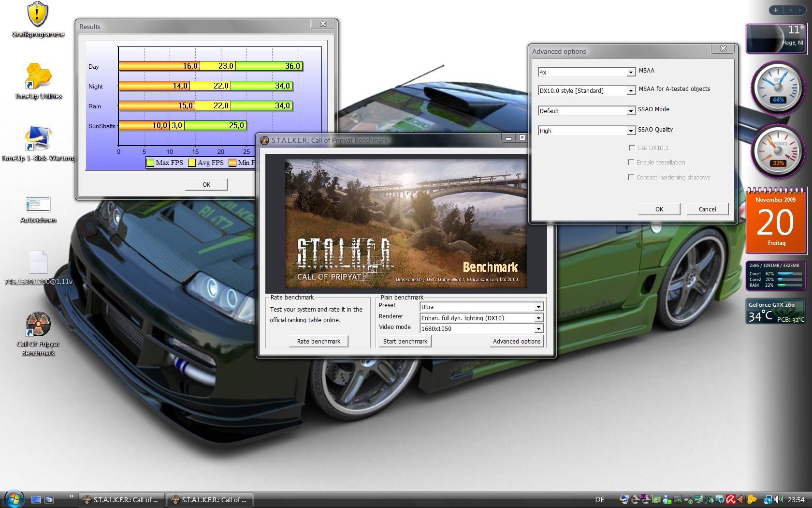Viewport: 812px width, 508px height.
Task: Click the Start benchmark button
Action: [x=405, y=341]
